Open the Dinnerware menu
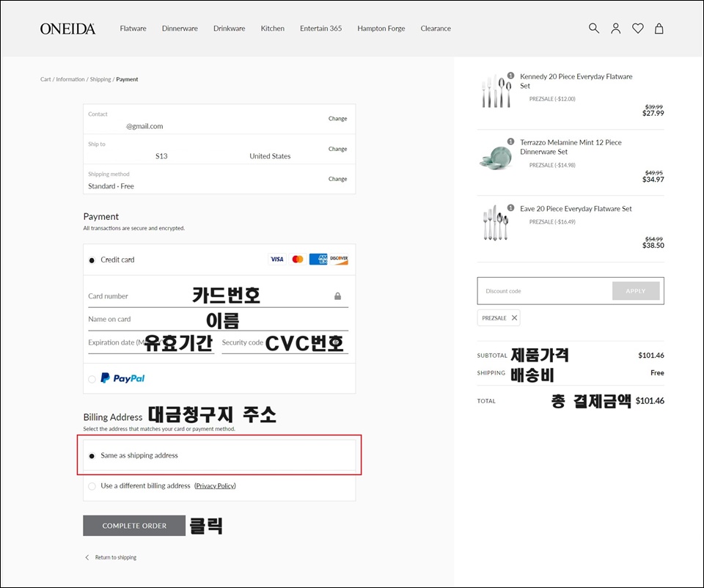This screenshot has width=704, height=588. point(180,29)
